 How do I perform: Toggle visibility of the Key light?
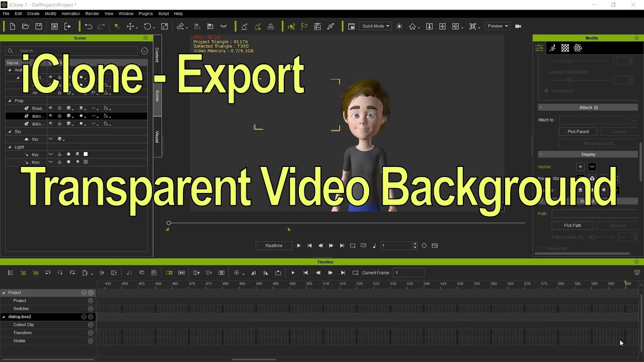(50, 154)
